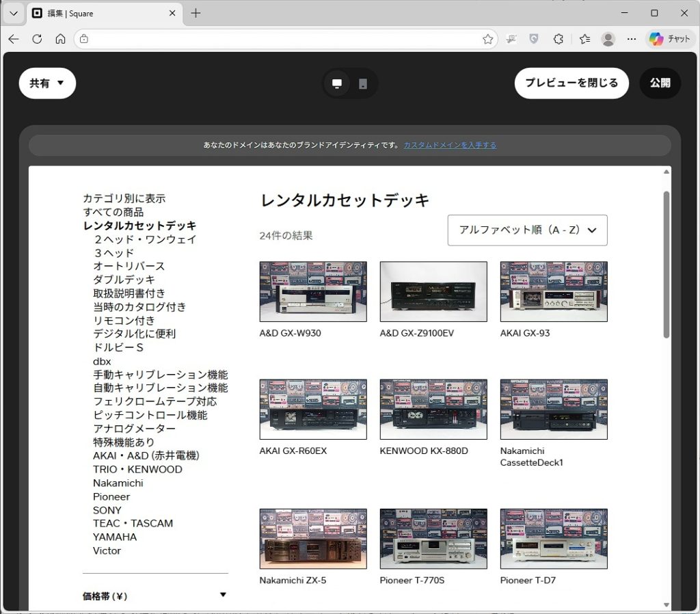Select the Nakamichi category in sidebar

click(118, 483)
